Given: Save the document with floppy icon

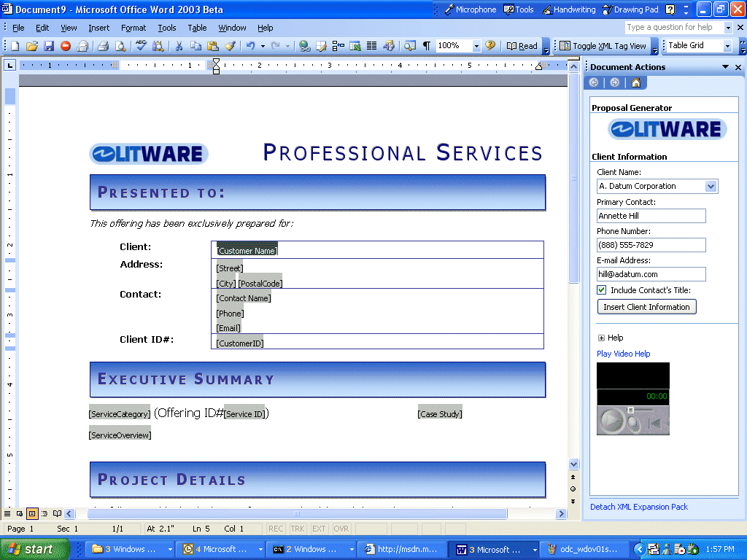Looking at the screenshot, I should (x=49, y=46).
